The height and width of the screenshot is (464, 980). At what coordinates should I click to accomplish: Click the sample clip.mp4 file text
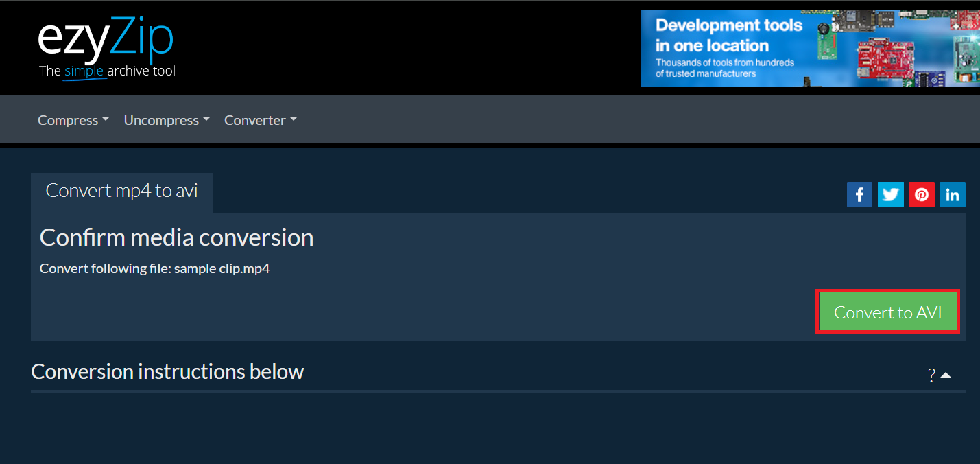[222, 268]
